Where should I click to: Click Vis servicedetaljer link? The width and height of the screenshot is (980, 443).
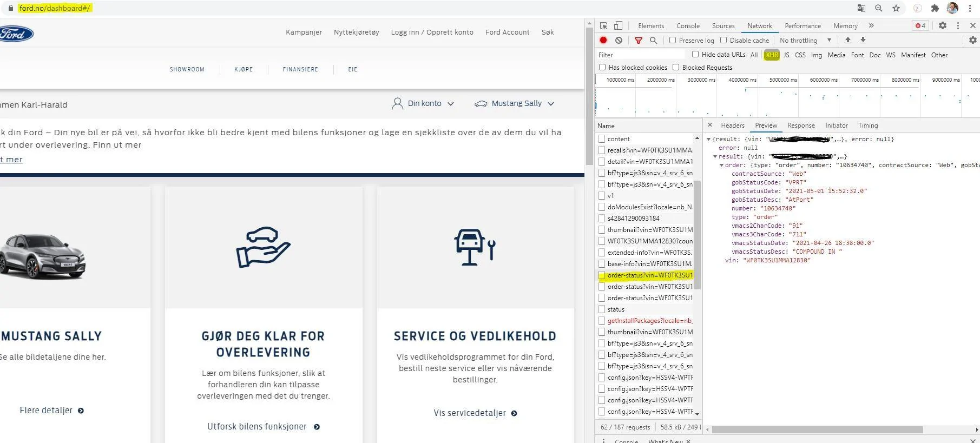tap(475, 413)
